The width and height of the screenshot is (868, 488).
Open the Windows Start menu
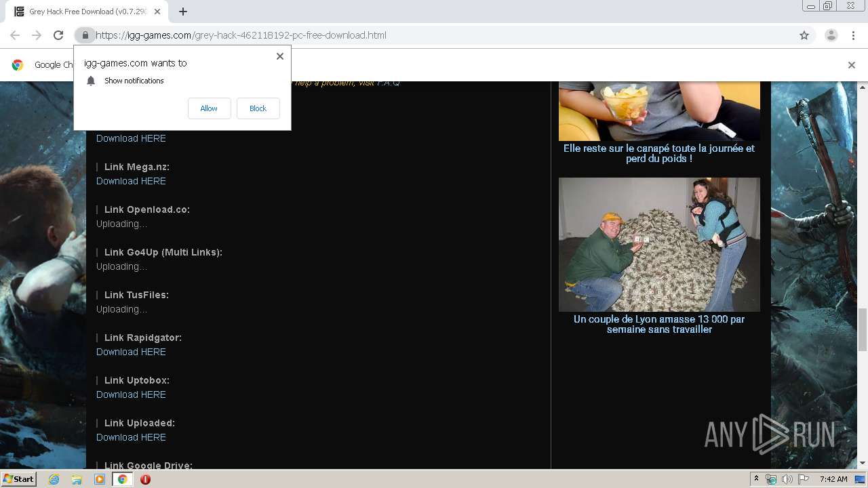pos(18,479)
